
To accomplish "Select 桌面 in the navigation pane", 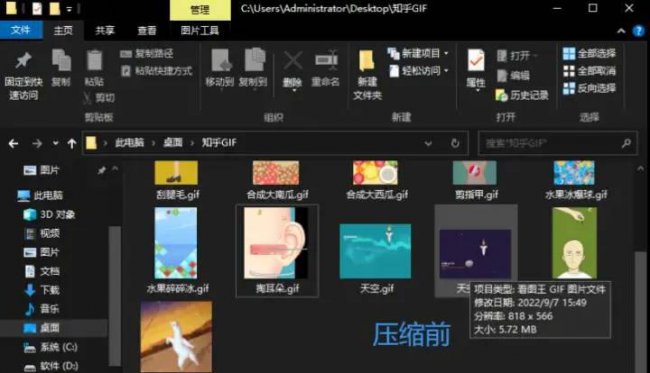I will 42,328.
